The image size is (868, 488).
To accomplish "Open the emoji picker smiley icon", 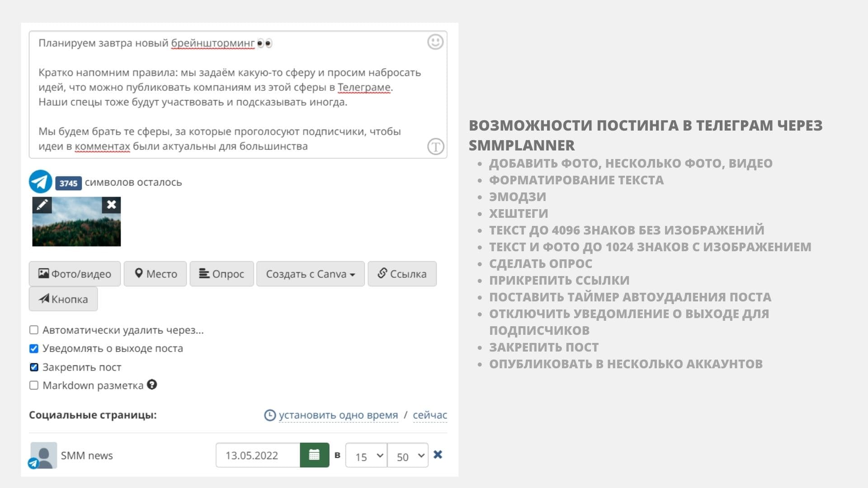I will [x=435, y=42].
